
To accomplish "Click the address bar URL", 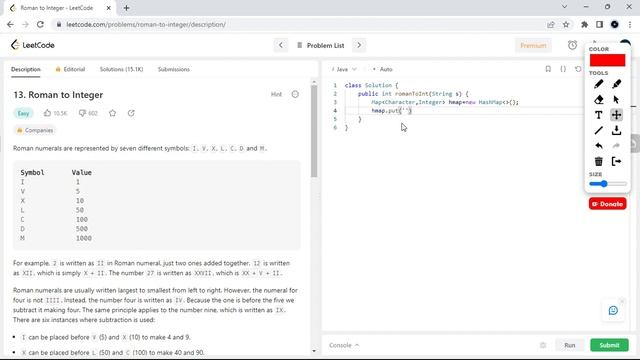I will (146, 24).
